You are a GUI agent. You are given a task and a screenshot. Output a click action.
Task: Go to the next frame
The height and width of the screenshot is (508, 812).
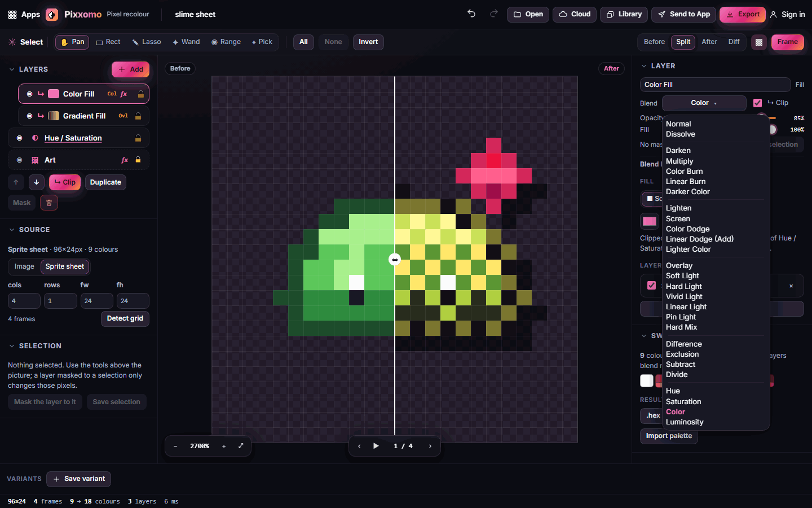coord(430,446)
